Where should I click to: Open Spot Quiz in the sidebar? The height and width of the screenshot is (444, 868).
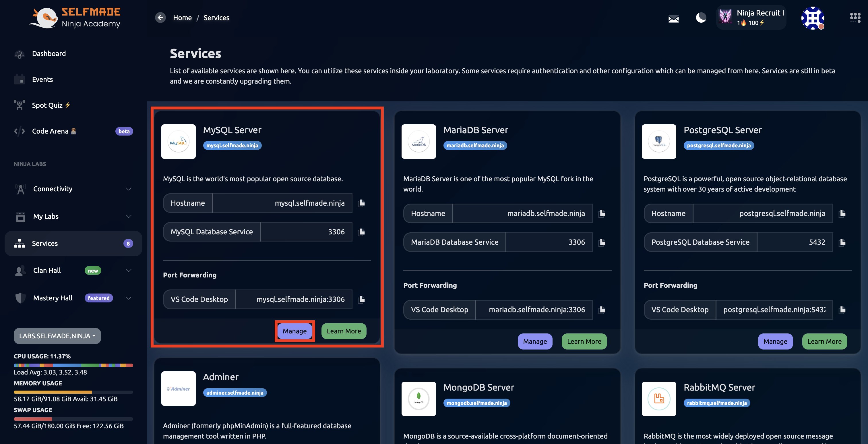coord(73,105)
